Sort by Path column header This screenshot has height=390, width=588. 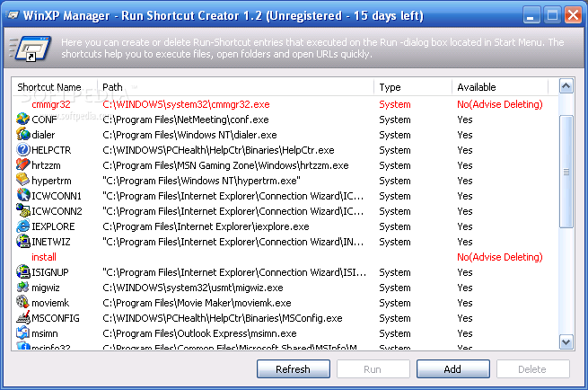(x=235, y=87)
